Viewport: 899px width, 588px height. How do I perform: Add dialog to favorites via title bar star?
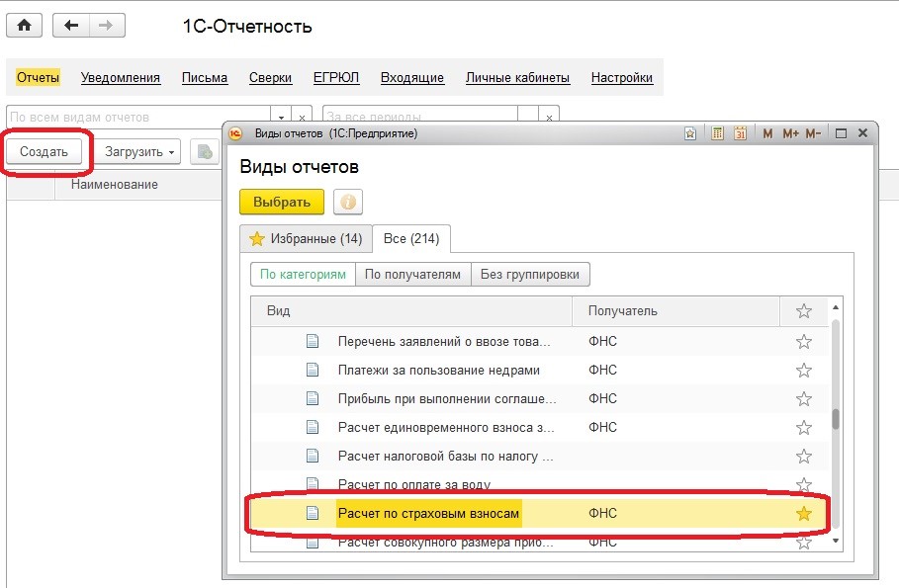(x=690, y=133)
